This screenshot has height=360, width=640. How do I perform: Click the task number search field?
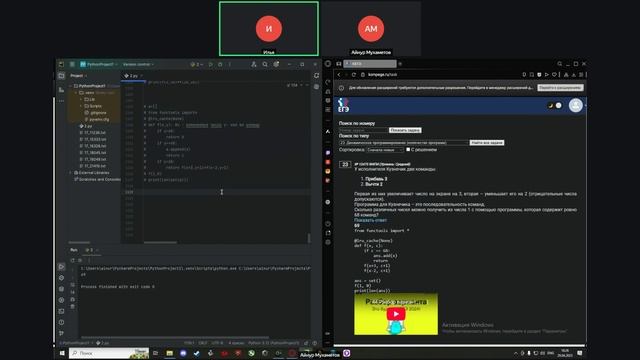363,130
